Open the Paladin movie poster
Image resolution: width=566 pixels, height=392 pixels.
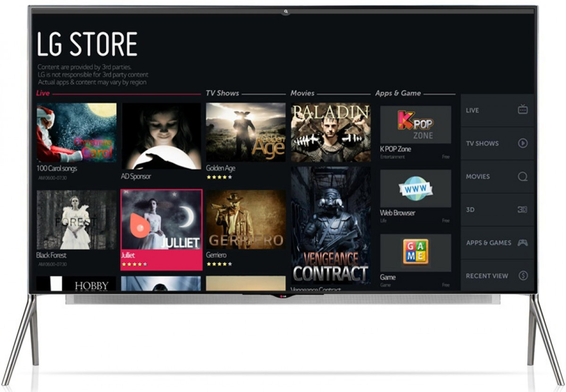[331, 132]
